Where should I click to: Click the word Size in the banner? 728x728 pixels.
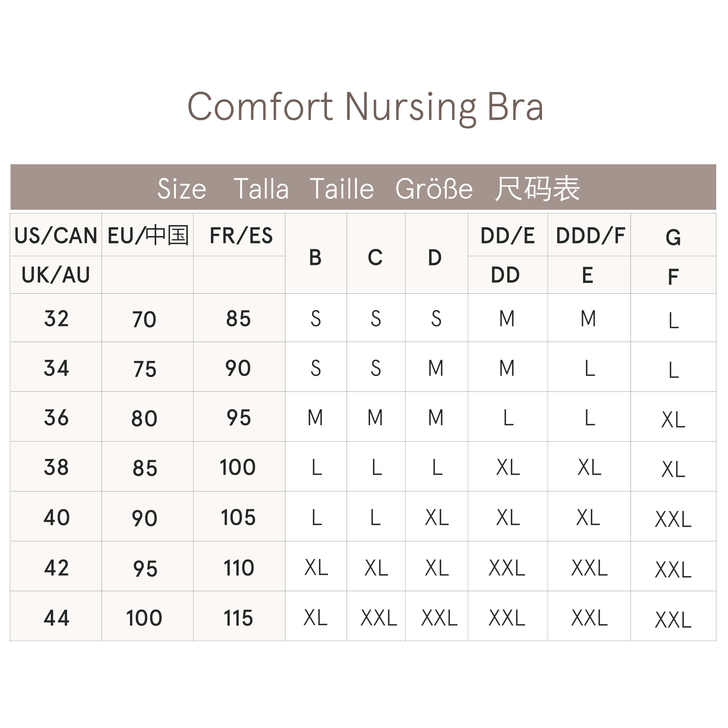[x=182, y=189]
